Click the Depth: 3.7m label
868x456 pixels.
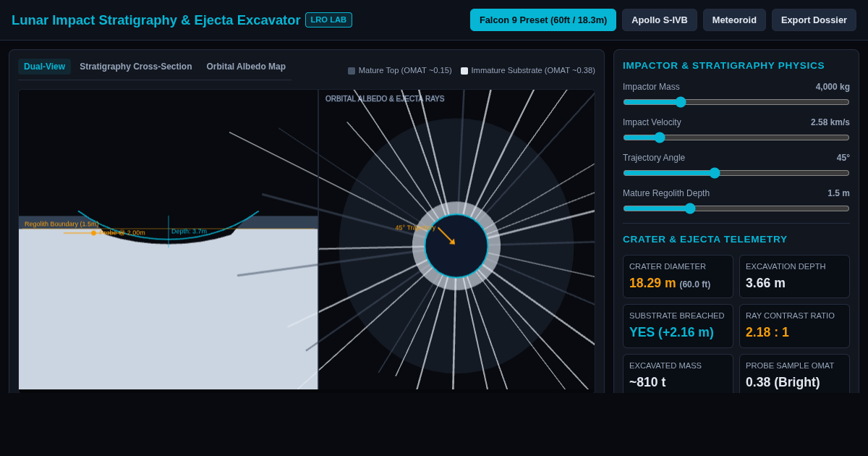pyautogui.click(x=189, y=232)
